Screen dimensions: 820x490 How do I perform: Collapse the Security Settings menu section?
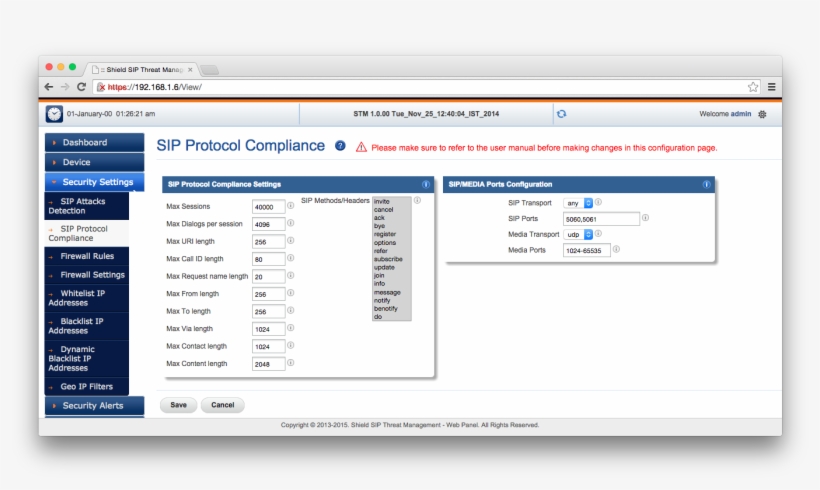click(95, 182)
